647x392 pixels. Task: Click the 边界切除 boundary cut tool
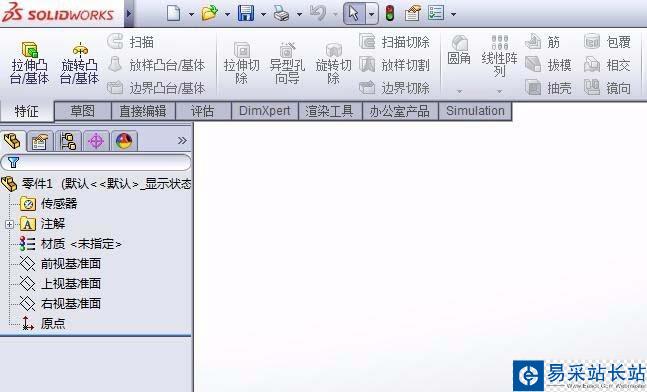pyautogui.click(x=394, y=88)
